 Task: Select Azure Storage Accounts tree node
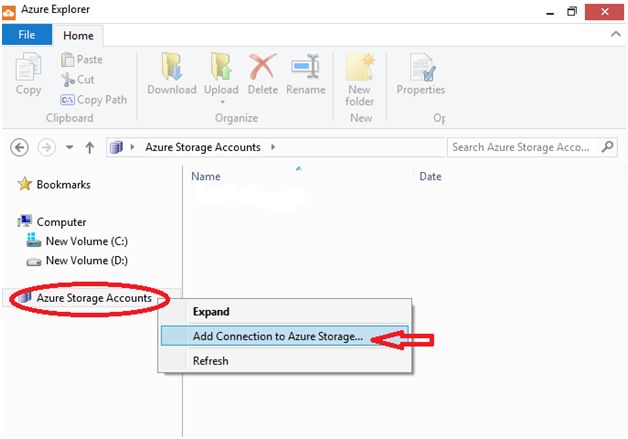[94, 298]
